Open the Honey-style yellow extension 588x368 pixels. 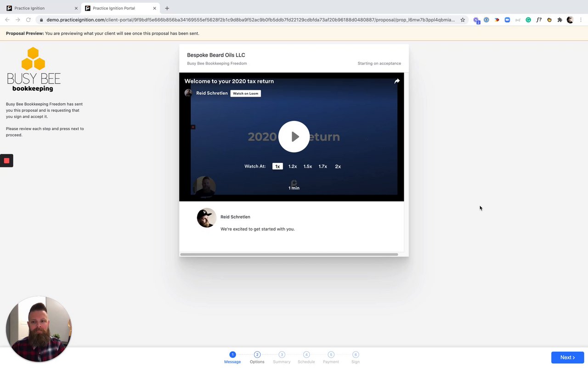(x=549, y=20)
